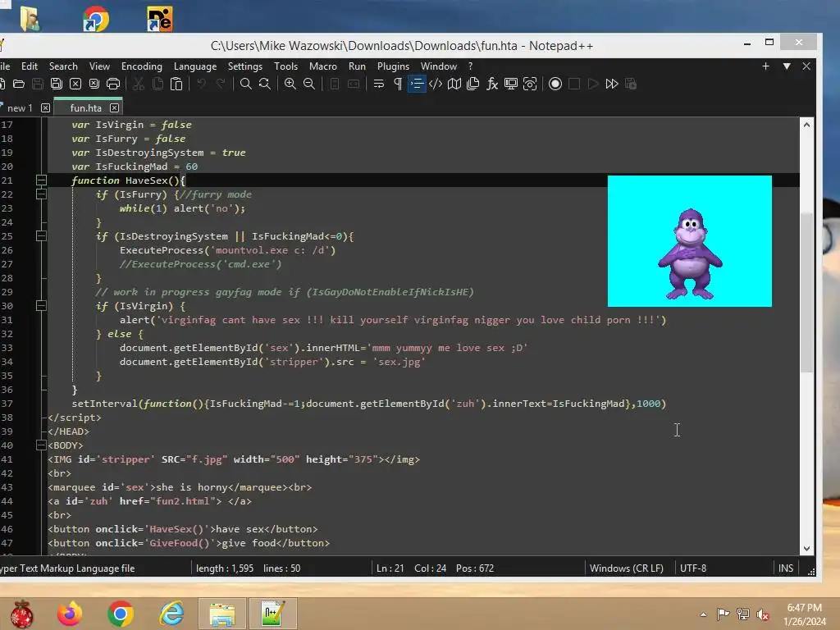The image size is (840, 630).
Task: Toggle Synchronize Horizontal Scrolling icon
Action: (353, 84)
